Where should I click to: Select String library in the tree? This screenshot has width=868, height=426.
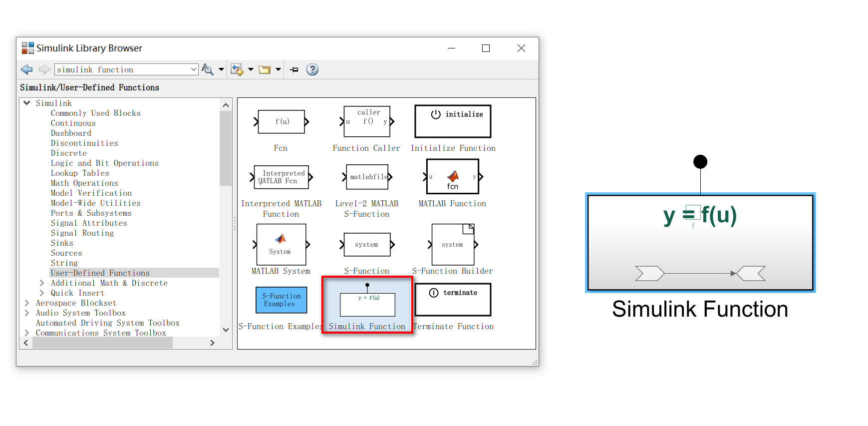64,263
